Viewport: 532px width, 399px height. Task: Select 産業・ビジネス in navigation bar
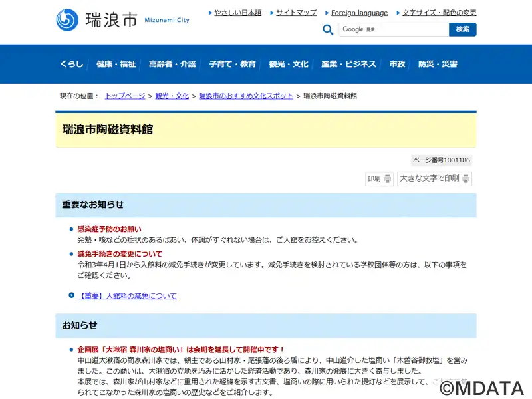pos(348,65)
